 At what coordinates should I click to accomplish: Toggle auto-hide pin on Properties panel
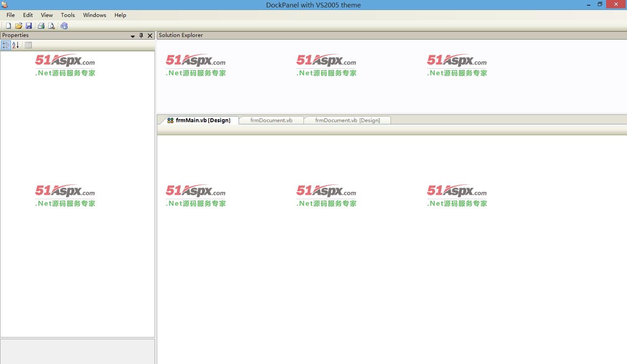tap(141, 36)
